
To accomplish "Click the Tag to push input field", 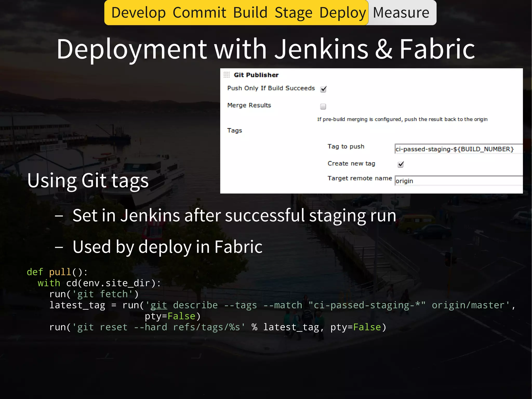I will 458,149.
